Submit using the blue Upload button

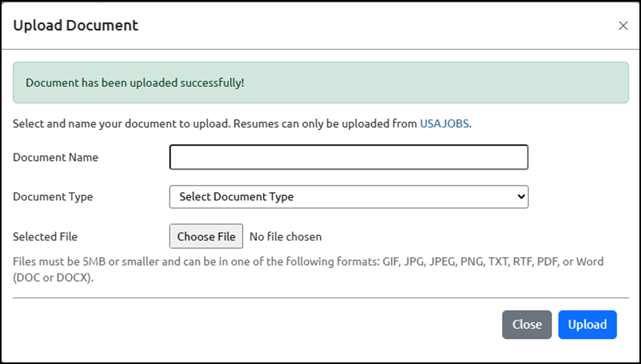tap(587, 324)
